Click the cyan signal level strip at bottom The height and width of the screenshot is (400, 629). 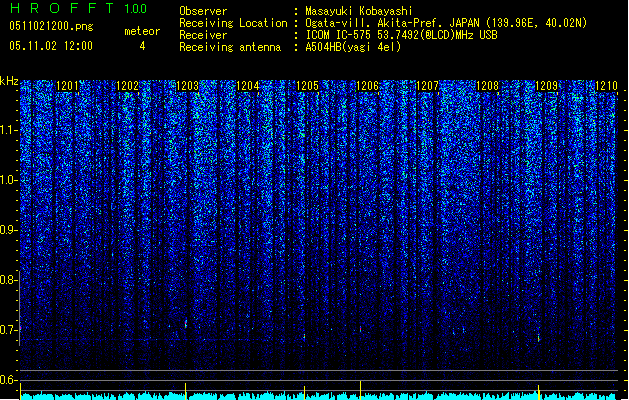click(318, 396)
